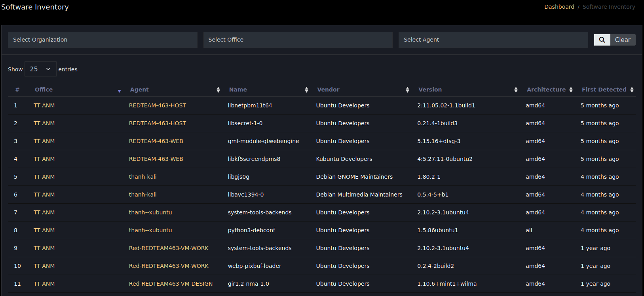Open REDTEAM-463-HOST agent in row 1
The image size is (644, 296).
[x=157, y=105]
